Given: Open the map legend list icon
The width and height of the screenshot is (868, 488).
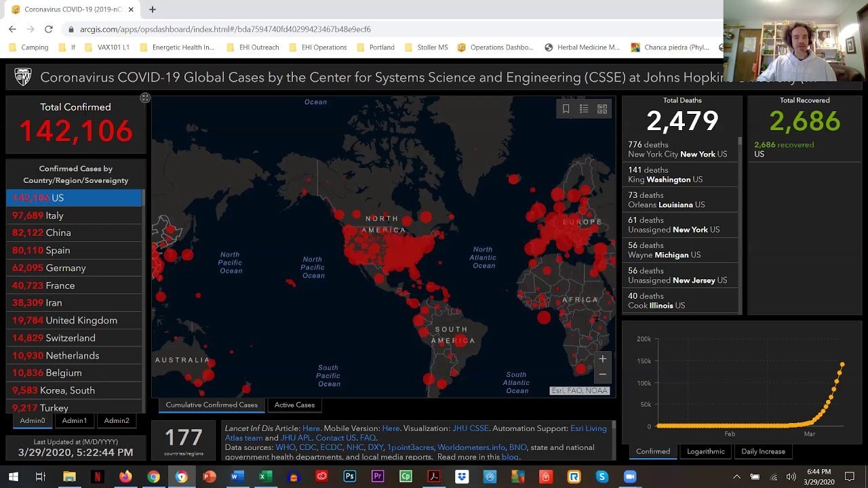Looking at the screenshot, I should 584,108.
